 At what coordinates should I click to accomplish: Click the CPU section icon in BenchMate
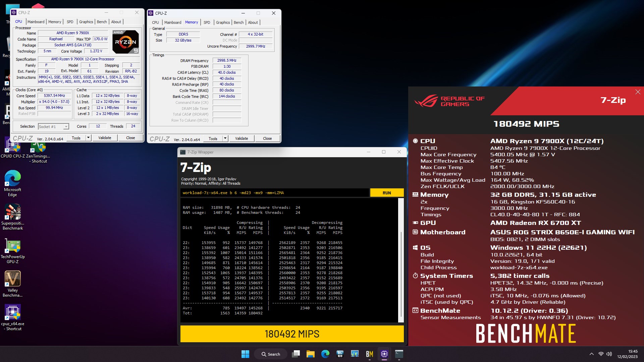(x=415, y=141)
